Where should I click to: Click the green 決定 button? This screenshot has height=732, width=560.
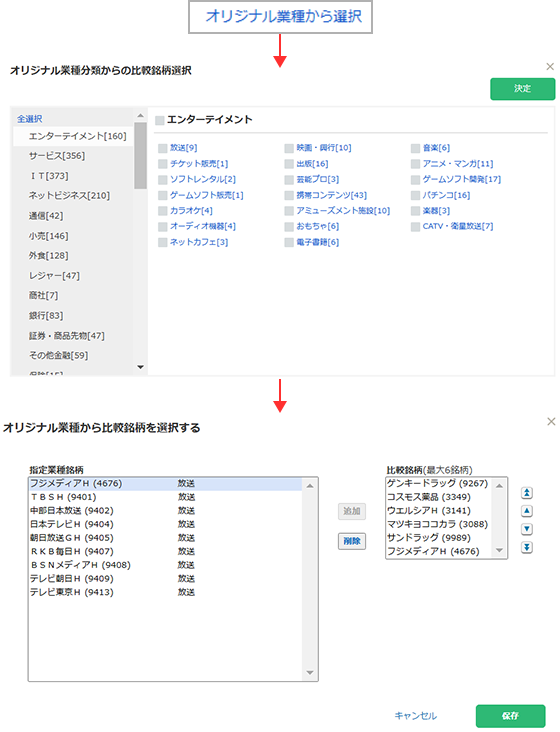[x=523, y=89]
